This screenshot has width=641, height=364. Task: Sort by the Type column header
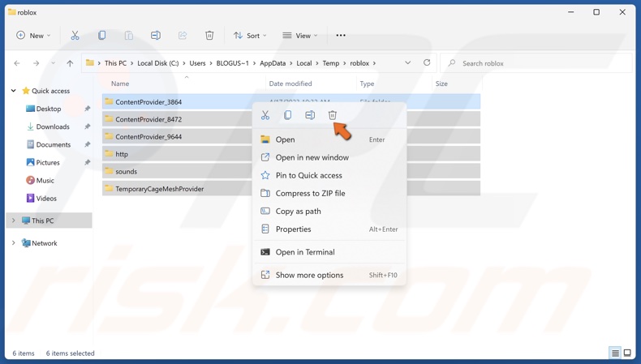coord(367,84)
